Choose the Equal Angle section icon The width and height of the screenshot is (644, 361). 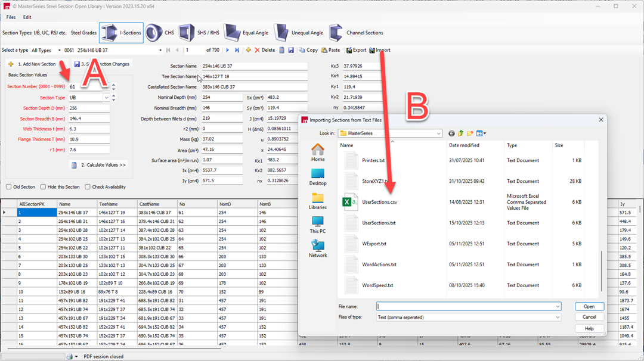point(232,33)
